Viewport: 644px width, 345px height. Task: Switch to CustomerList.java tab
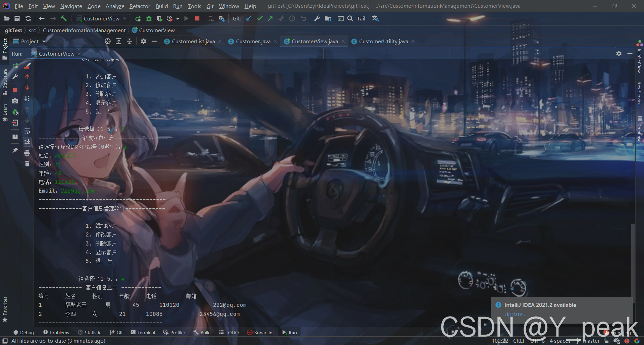(193, 41)
